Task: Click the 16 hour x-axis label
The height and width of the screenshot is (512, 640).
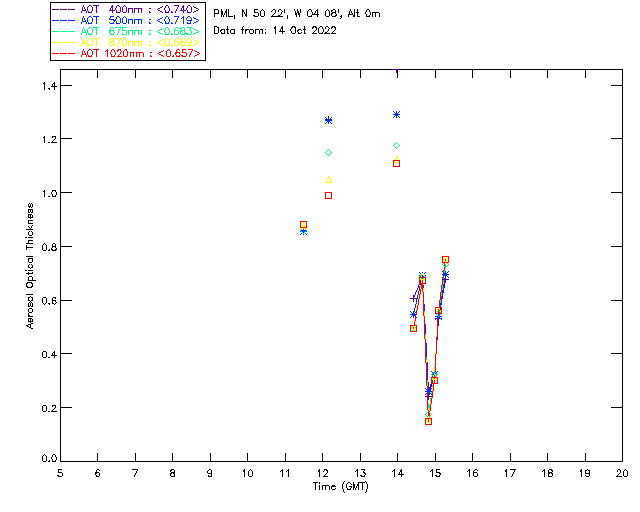Action: tap(473, 473)
